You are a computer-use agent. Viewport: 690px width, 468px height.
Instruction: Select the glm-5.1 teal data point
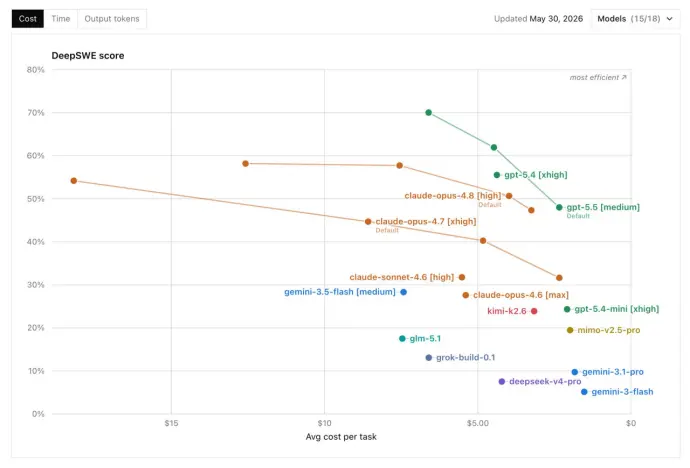(402, 339)
